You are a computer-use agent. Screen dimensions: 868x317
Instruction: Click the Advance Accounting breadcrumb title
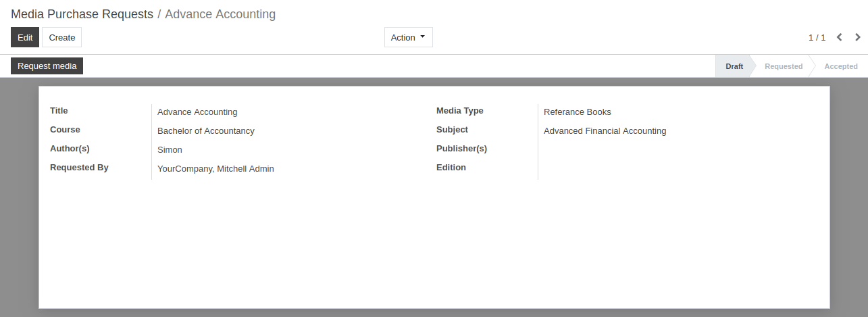(220, 14)
